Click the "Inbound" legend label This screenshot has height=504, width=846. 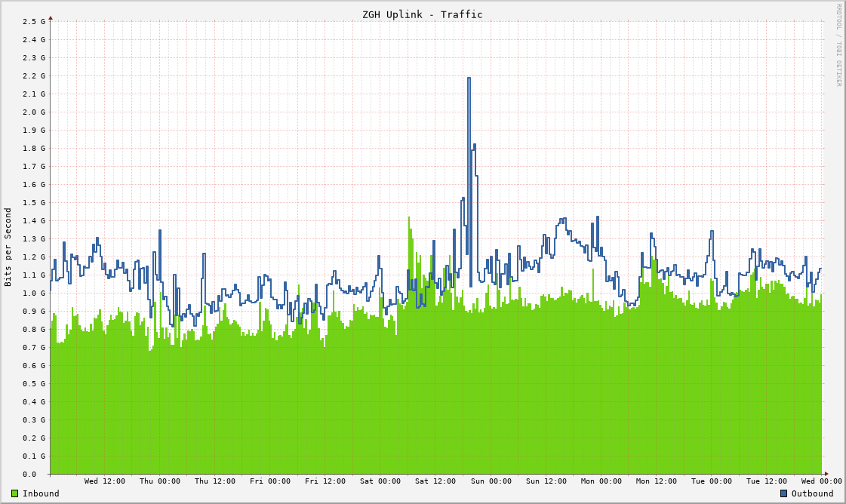coord(41,493)
